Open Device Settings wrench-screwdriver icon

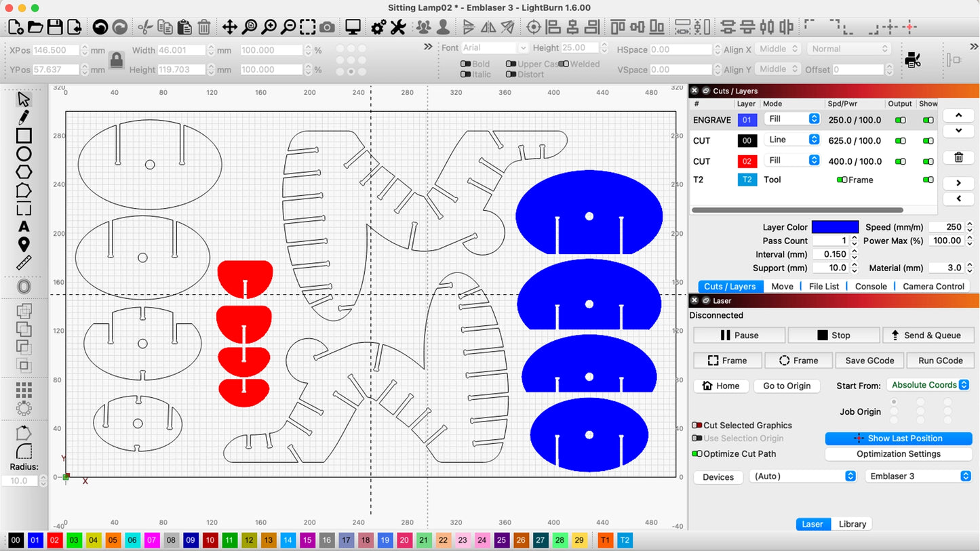[x=398, y=27]
